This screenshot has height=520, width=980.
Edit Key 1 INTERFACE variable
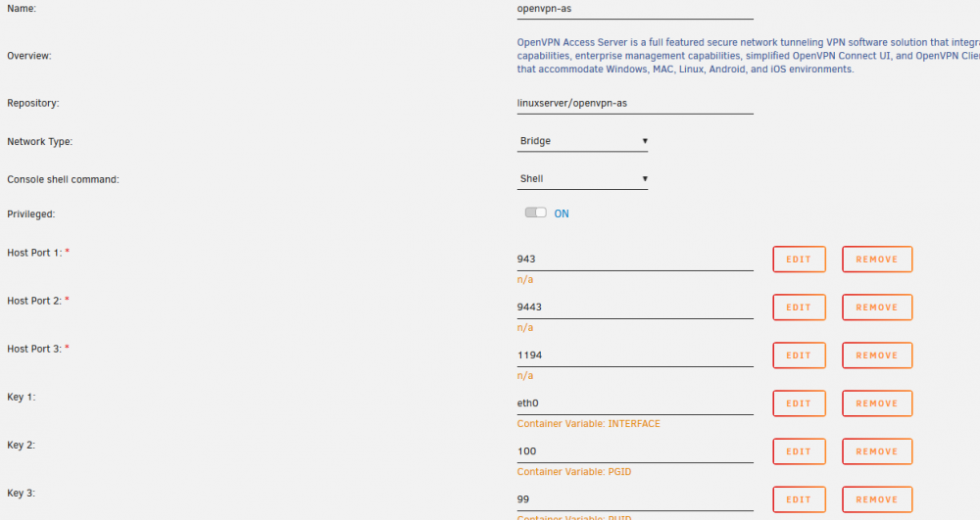click(799, 403)
